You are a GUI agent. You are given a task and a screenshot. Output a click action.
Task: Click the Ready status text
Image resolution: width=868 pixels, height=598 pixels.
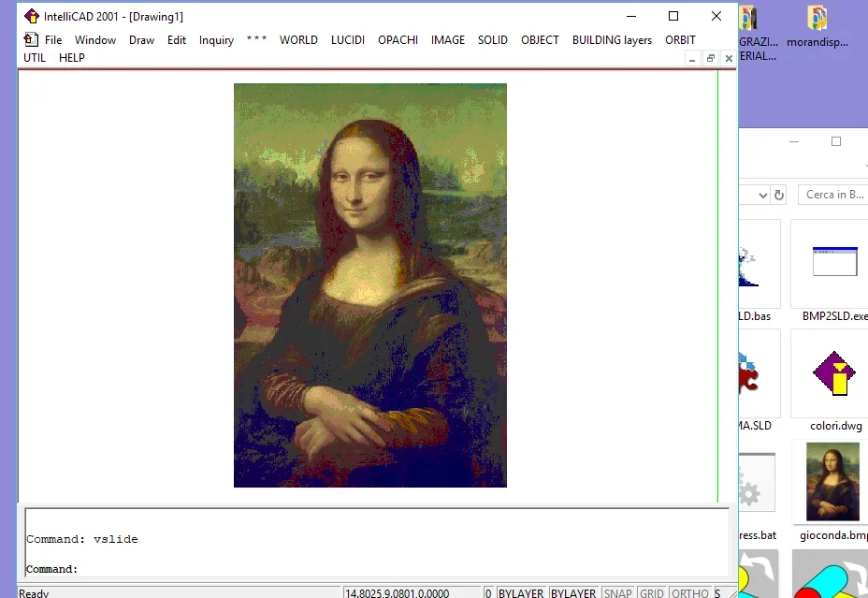(34, 593)
